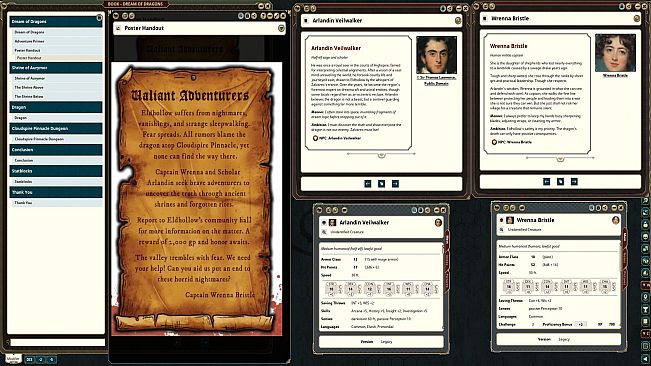
Task: Click the chalice Items icon in right sidebar
Action: 646,310
